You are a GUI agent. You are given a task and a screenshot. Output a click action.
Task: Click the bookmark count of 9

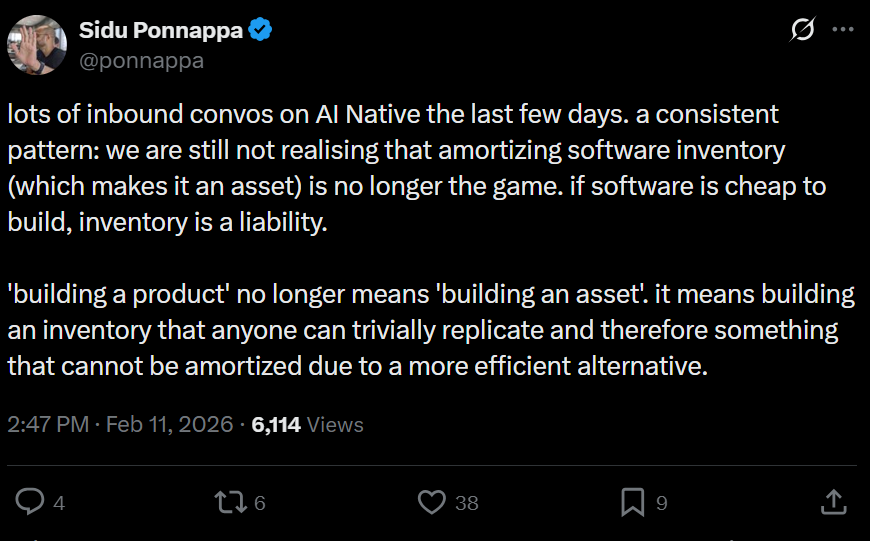pos(661,503)
